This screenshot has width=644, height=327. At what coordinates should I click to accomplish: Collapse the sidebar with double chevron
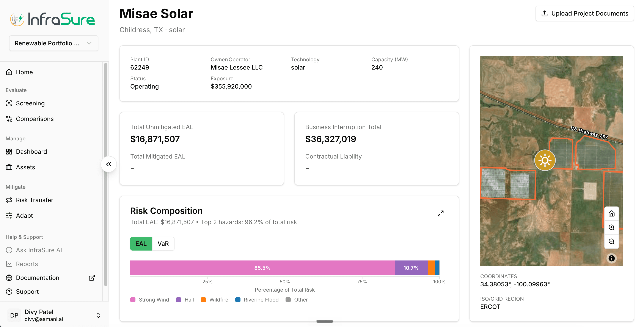pyautogui.click(x=108, y=164)
